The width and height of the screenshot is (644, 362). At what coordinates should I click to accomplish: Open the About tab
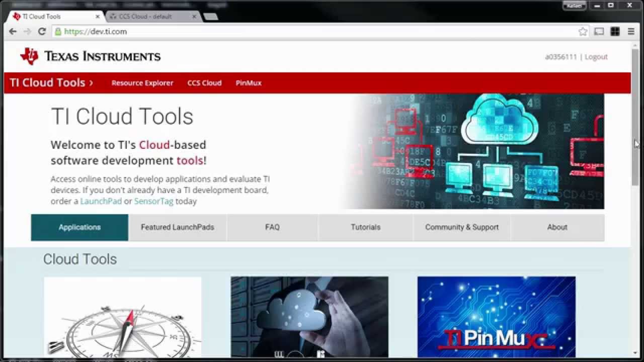click(557, 227)
